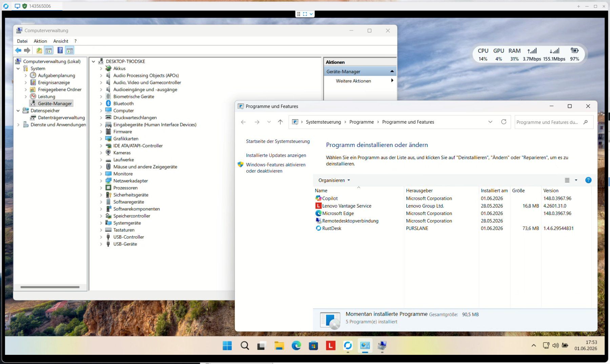Click the back arrow in Programme und Features
The width and height of the screenshot is (610, 364).
243,122
